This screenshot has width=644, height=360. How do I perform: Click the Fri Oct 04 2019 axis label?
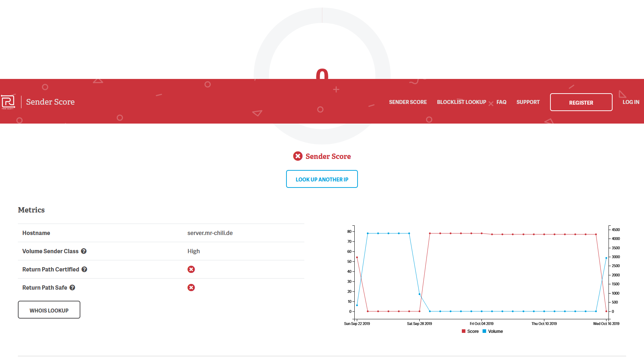pos(481,324)
